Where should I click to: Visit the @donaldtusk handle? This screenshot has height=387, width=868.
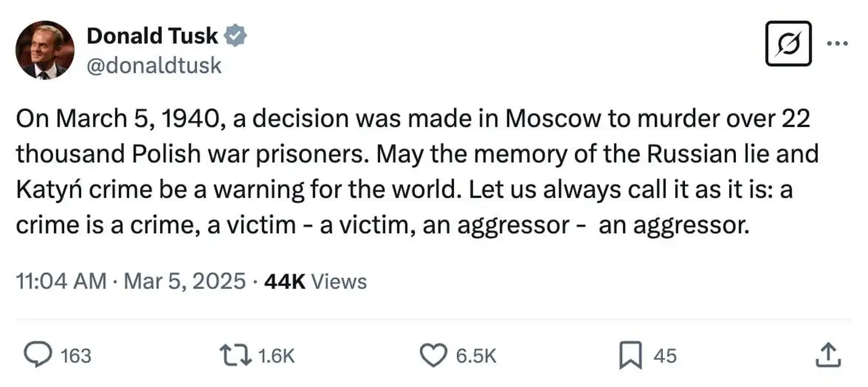click(154, 64)
